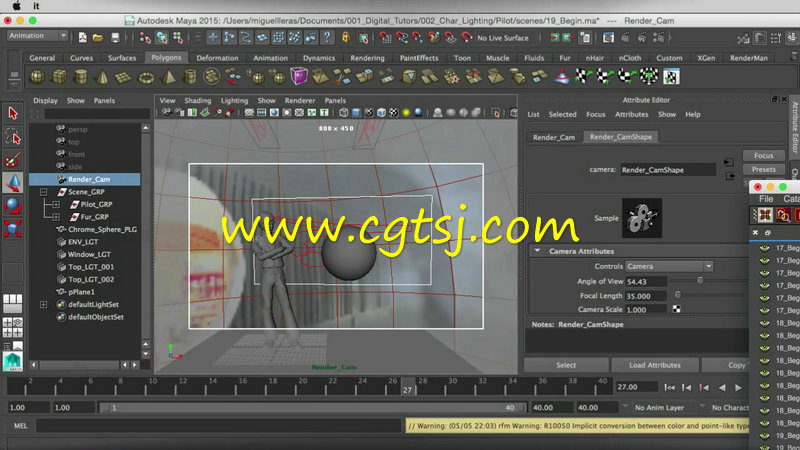
Task: Select single pane layout icon
Action: [12, 303]
